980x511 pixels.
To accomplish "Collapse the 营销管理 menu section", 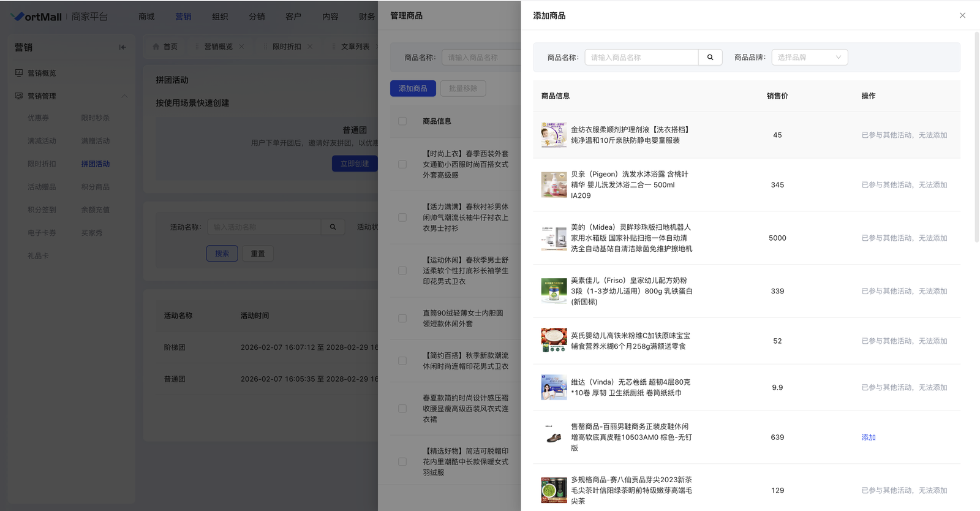I will pyautogui.click(x=124, y=96).
